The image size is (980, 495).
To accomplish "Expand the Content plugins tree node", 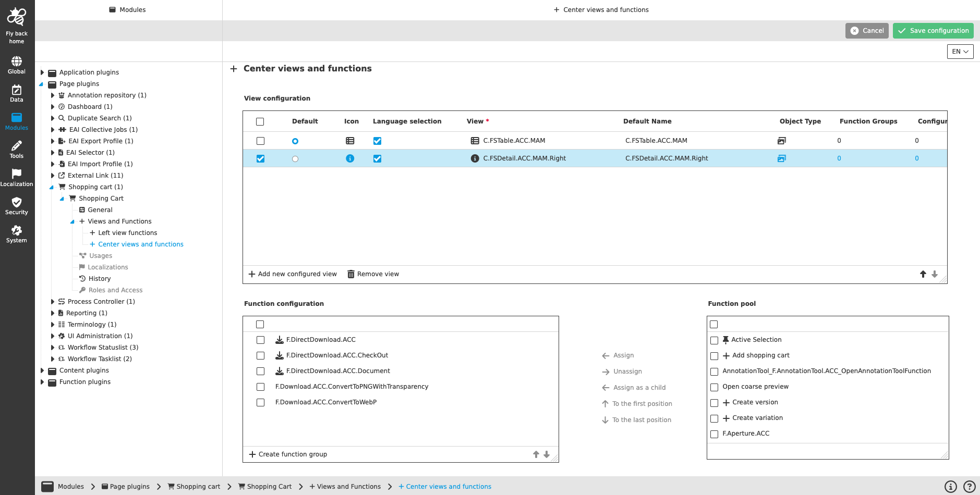I will (x=42, y=370).
